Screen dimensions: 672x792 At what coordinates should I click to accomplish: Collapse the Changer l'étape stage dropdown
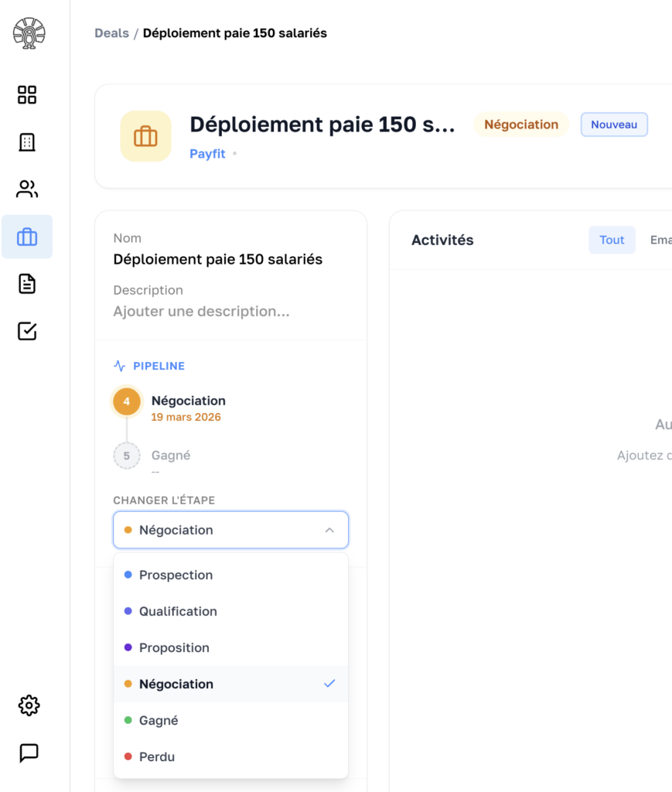[230, 530]
